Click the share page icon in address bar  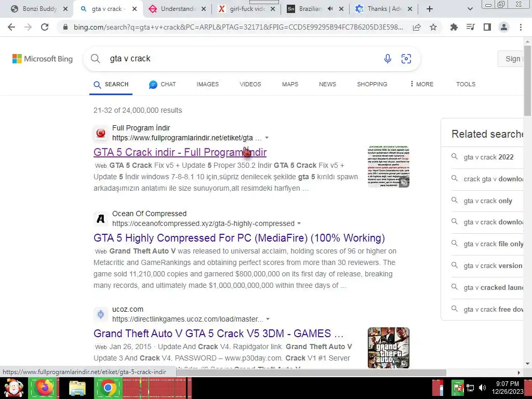417,27
